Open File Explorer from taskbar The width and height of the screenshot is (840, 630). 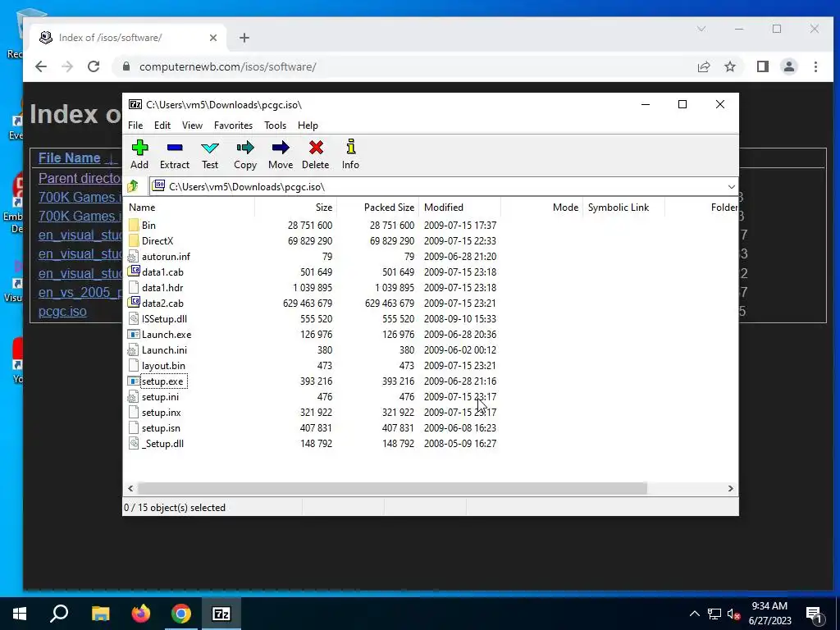click(100, 614)
